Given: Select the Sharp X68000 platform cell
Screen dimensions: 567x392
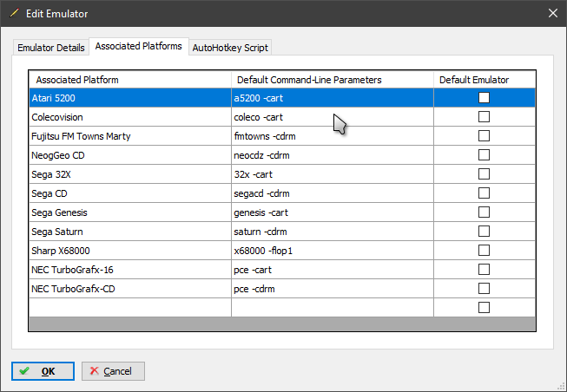Looking at the screenshot, I should (x=130, y=251).
